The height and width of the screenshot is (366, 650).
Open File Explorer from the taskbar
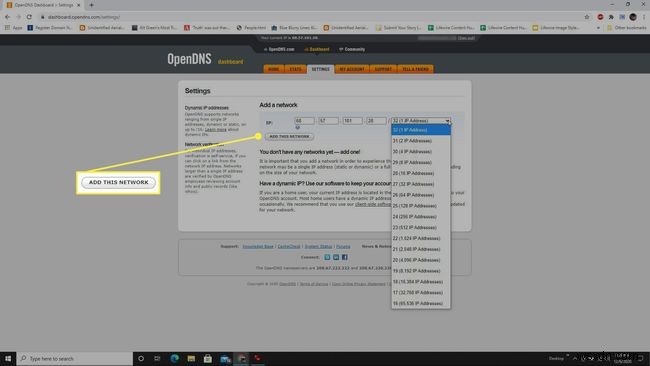pyautogui.click(x=191, y=359)
